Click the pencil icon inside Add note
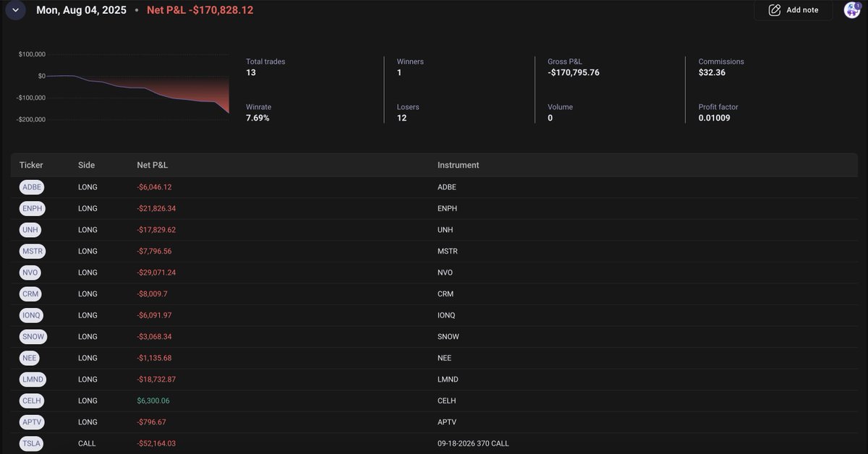This screenshot has height=454, width=868. 774,10
